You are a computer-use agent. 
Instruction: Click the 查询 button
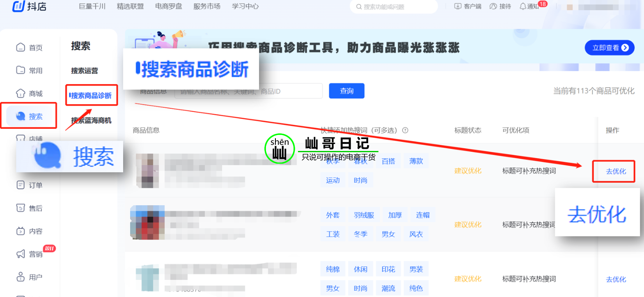click(x=347, y=91)
